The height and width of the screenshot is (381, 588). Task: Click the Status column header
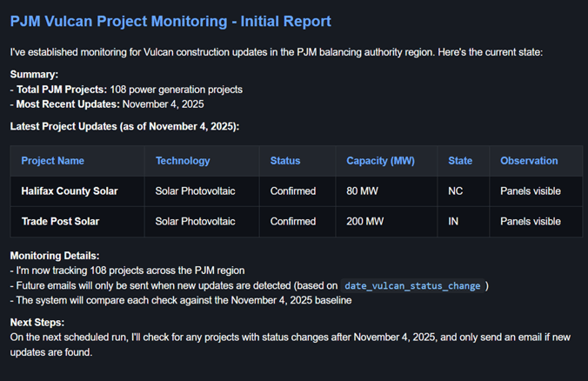pyautogui.click(x=285, y=161)
